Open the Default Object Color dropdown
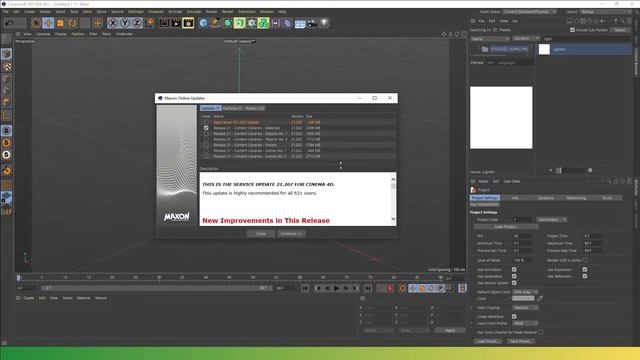Screen dimensions: 640x360 tap(525, 292)
